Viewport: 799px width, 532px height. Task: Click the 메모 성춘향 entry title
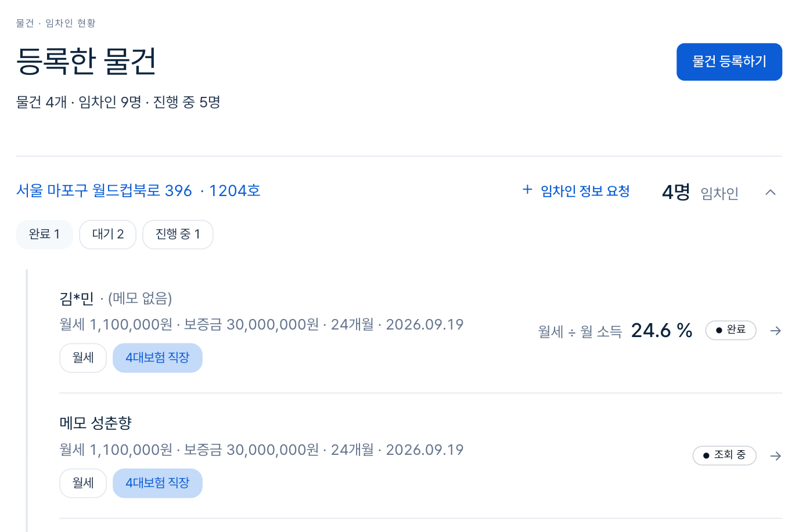[96, 423]
